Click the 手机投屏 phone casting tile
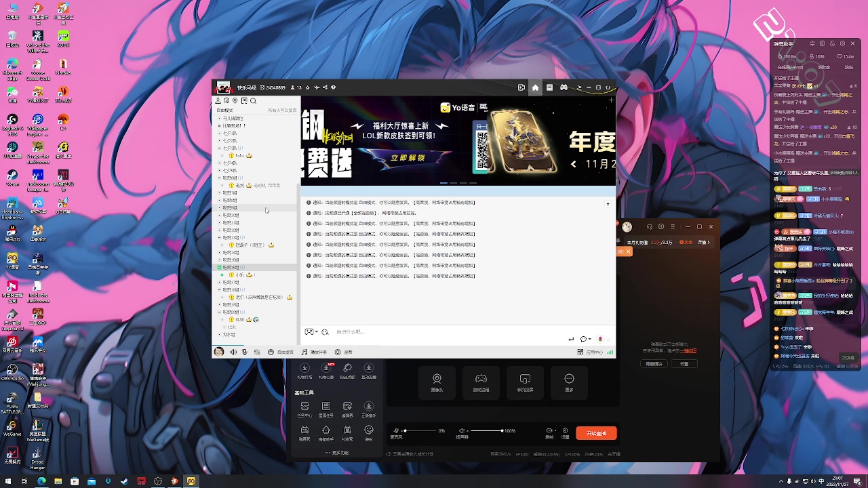This screenshot has height=488, width=868. 525,383
